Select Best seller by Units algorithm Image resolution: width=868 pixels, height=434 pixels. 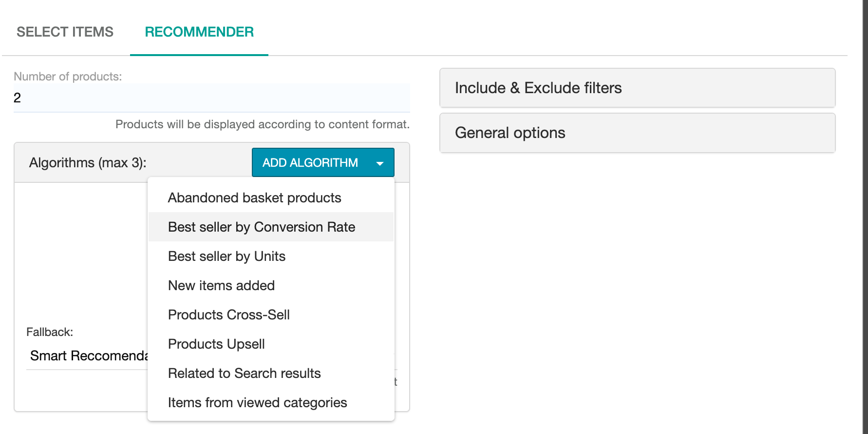[x=226, y=256]
